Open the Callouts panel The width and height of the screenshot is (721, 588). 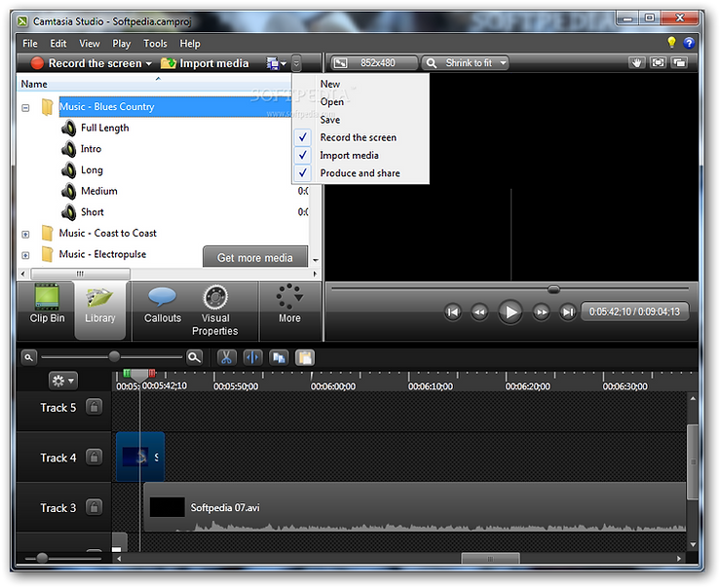163,306
